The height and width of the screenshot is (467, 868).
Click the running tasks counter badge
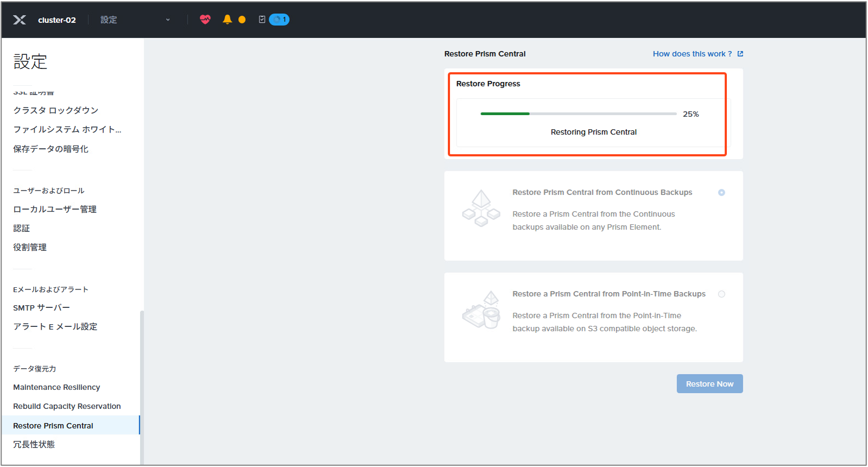coord(279,20)
